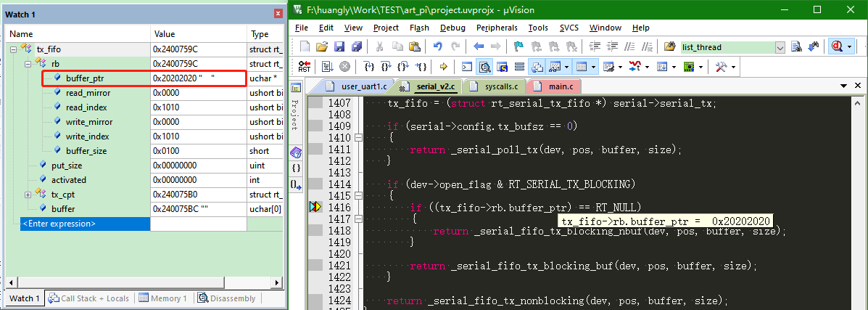Select the buffer_ptr row in Watch 1
The image size is (868, 310).
point(144,78)
